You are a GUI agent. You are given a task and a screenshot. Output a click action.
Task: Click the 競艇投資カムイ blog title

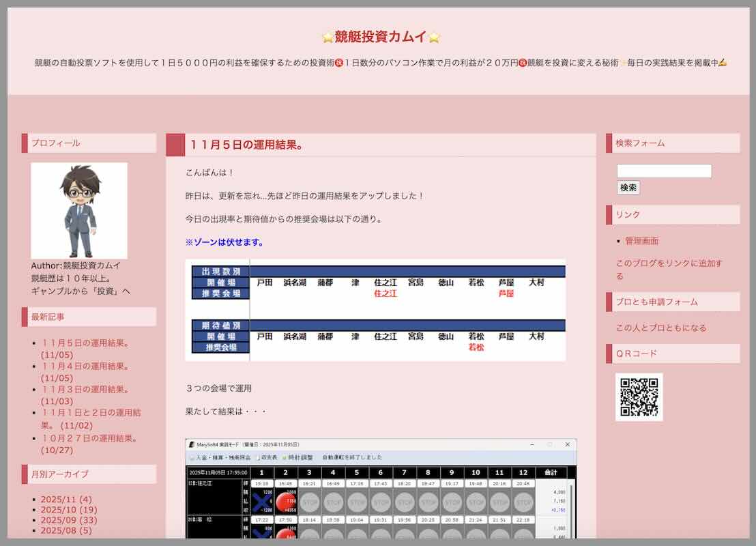pos(381,37)
